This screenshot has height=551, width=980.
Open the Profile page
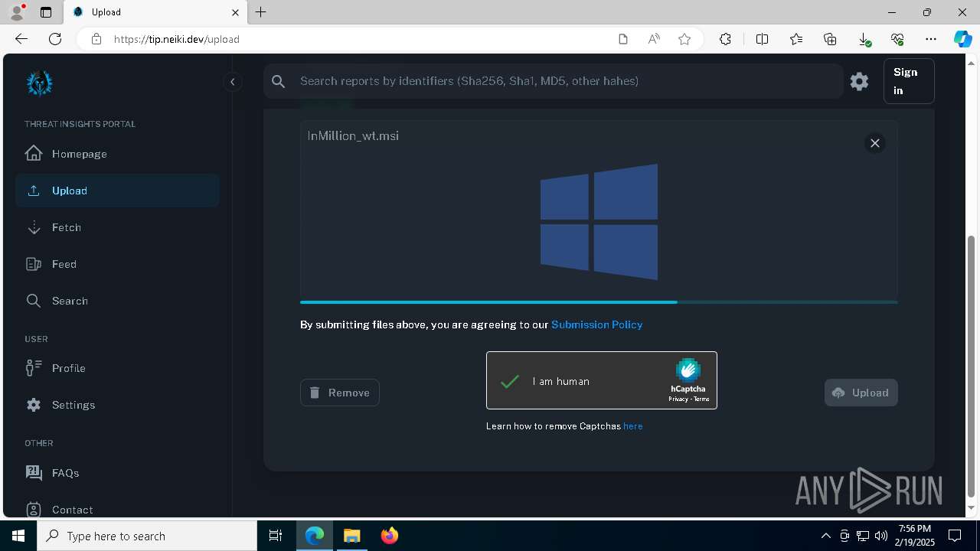117,368
